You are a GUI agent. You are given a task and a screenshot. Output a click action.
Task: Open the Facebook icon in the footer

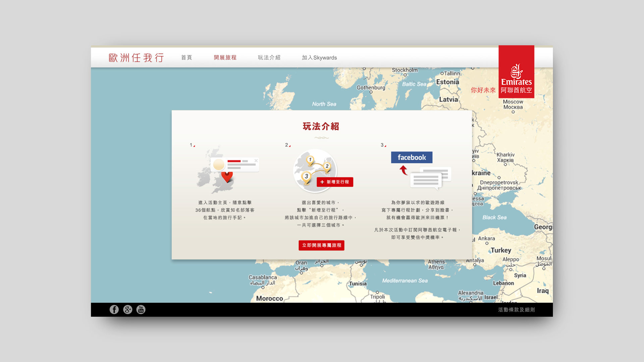pos(114,309)
